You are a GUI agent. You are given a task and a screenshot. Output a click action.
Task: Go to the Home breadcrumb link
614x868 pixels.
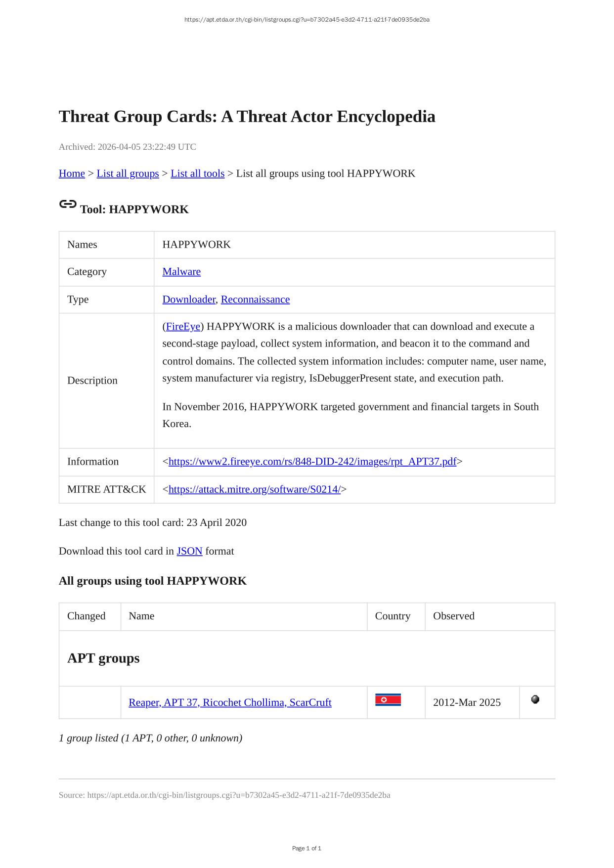pos(72,174)
